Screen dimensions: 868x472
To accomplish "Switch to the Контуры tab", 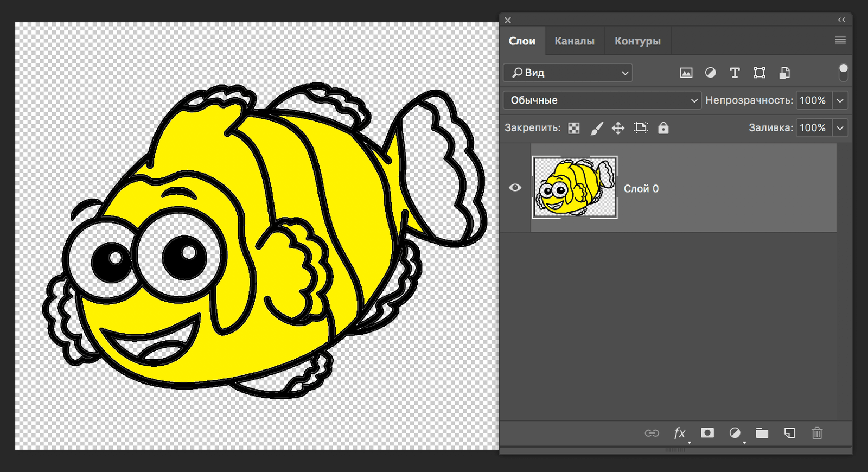I will pos(637,41).
